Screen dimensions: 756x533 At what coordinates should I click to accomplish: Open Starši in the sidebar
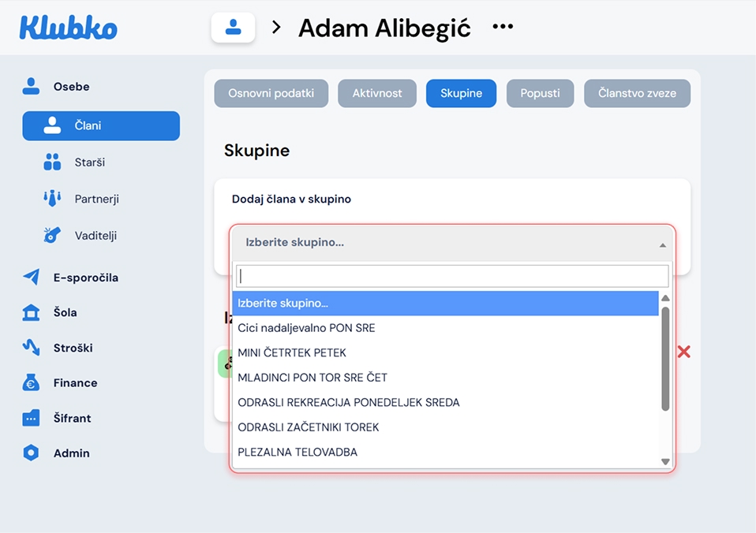(89, 162)
